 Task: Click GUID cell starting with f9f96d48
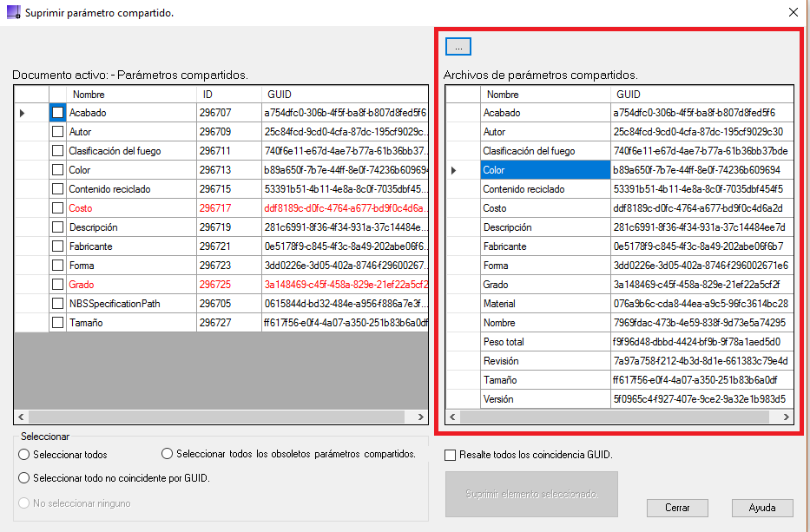pos(702,342)
